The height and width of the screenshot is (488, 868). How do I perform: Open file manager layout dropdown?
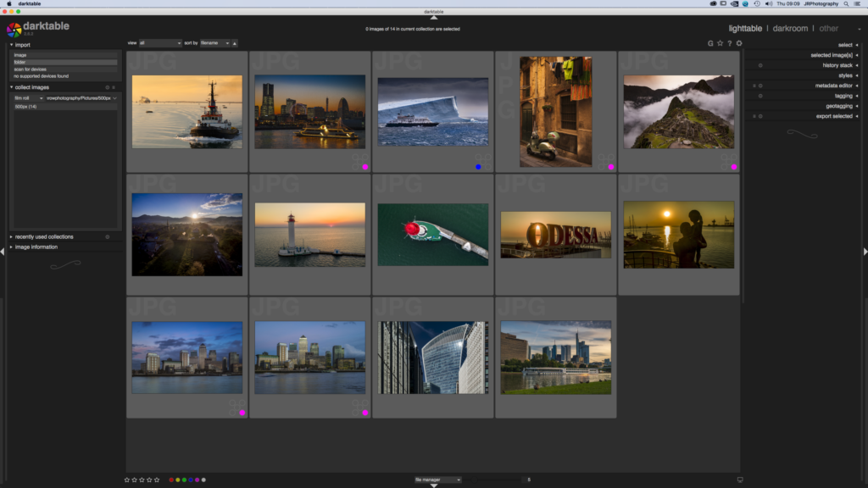[x=437, y=480]
